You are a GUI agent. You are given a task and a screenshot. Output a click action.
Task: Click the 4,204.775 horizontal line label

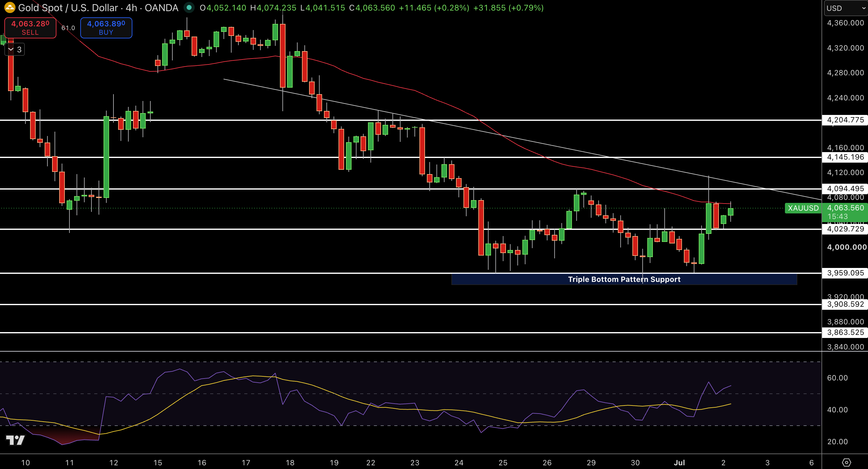coord(845,120)
